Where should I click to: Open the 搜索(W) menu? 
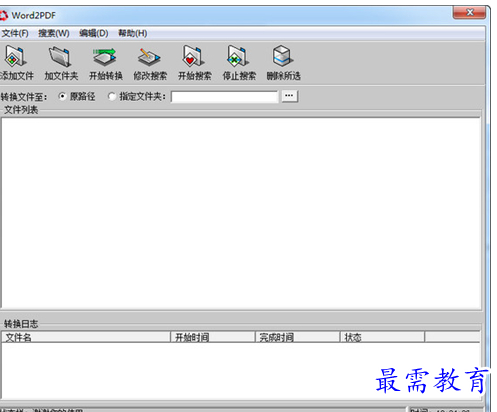pos(54,33)
